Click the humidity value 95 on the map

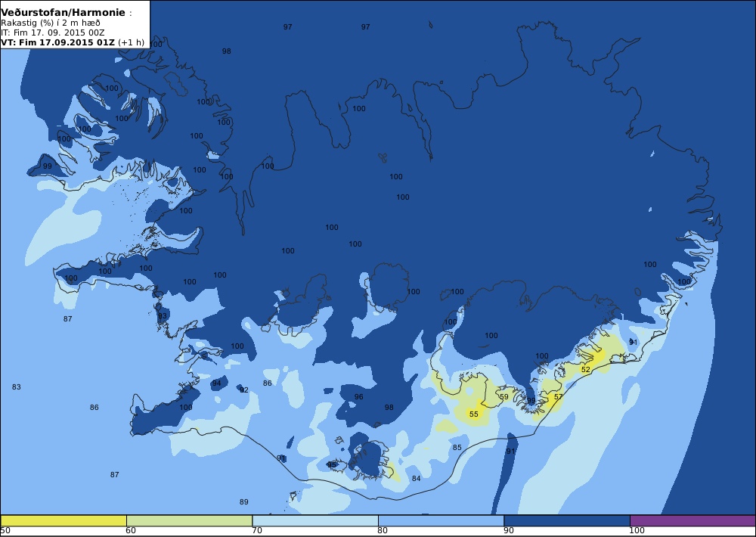point(332,464)
